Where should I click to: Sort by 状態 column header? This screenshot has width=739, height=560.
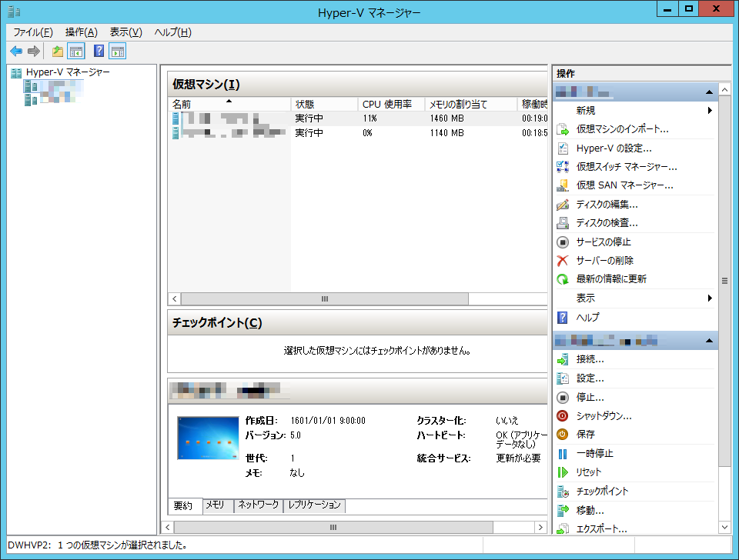(x=324, y=104)
